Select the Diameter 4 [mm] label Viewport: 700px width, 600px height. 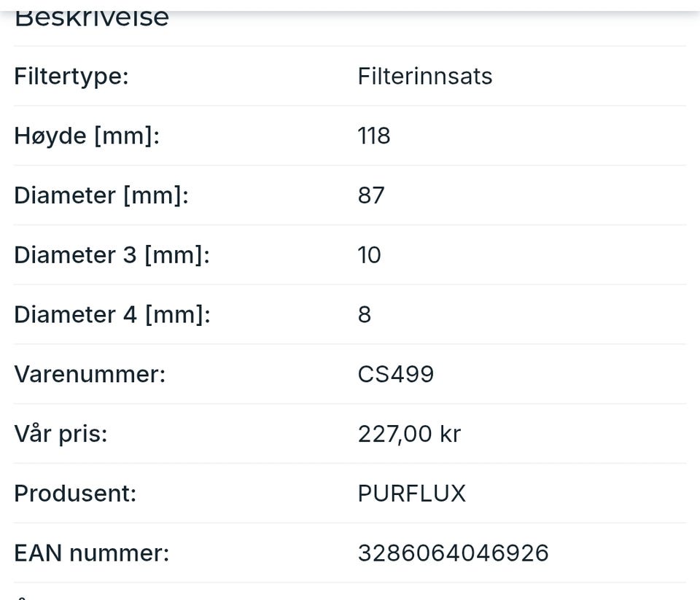(x=112, y=315)
